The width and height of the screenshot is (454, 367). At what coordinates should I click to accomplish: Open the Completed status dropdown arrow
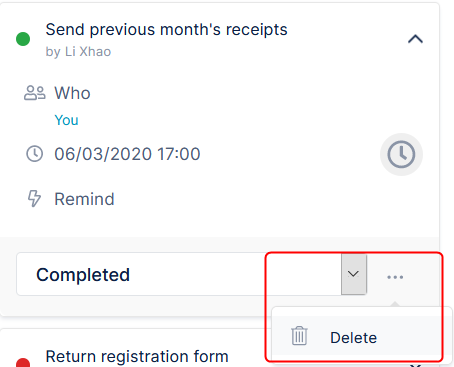point(354,274)
